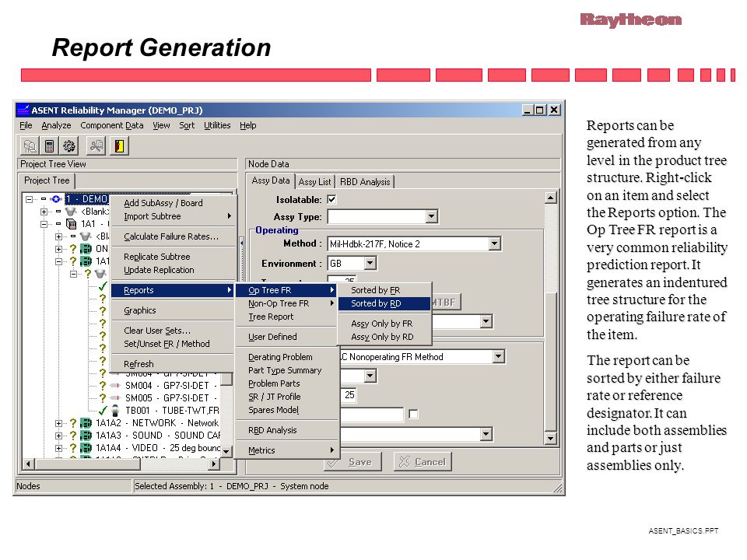Click Refresh in the context menu
This screenshot has height=560, width=747.
point(174,364)
